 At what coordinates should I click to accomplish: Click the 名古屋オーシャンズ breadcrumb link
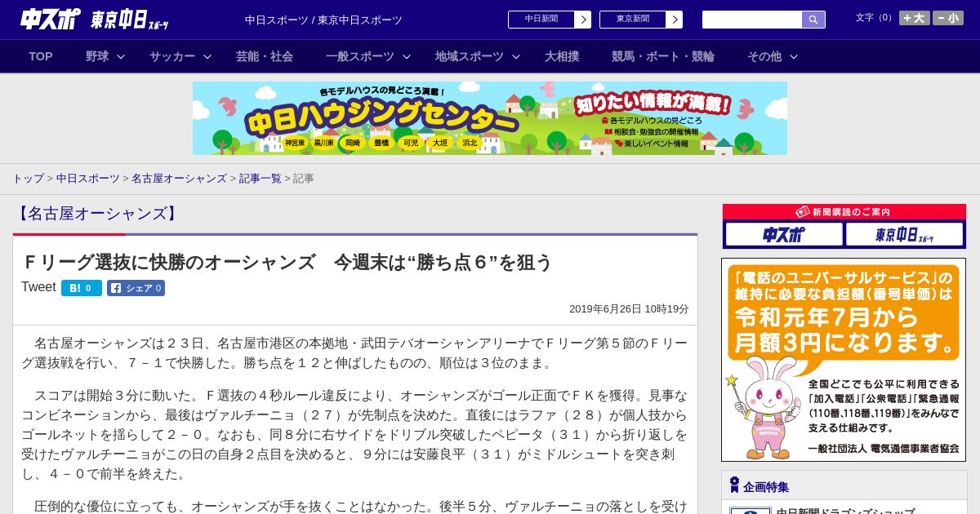pos(179,179)
